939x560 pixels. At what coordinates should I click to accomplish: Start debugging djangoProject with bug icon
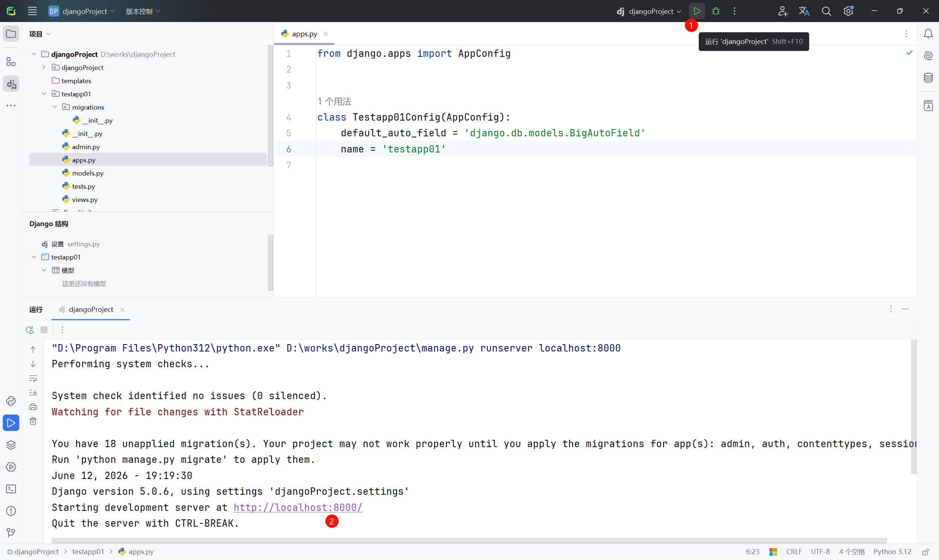[716, 11]
